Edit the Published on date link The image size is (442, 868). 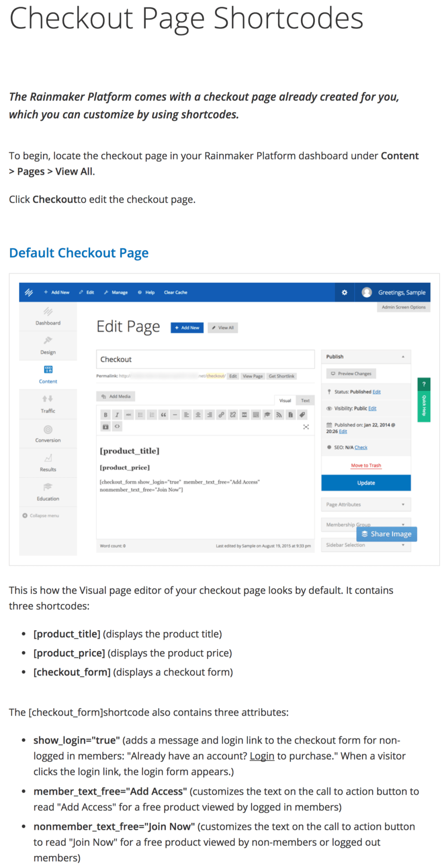point(343,431)
